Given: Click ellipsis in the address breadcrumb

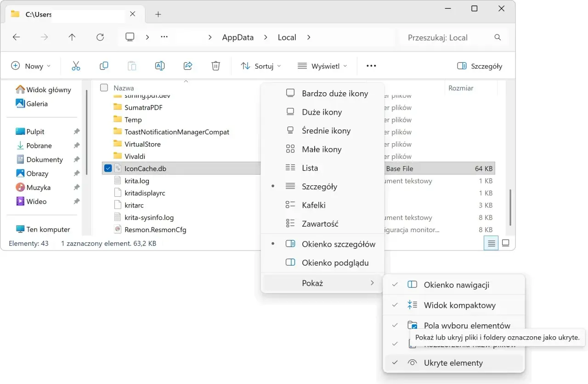Looking at the screenshot, I should click(164, 37).
